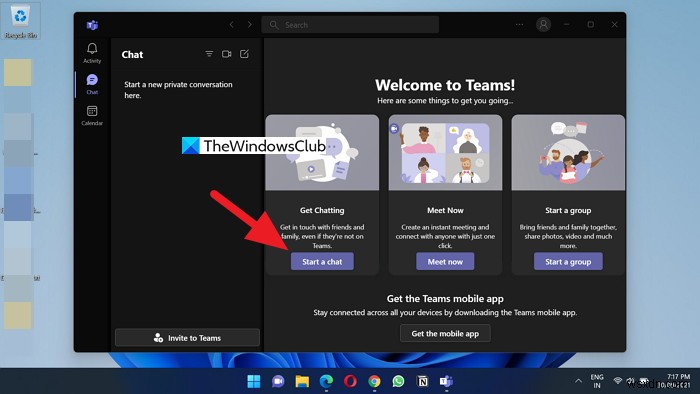
Task: Launch Google Chrome from the taskbar
Action: click(374, 381)
